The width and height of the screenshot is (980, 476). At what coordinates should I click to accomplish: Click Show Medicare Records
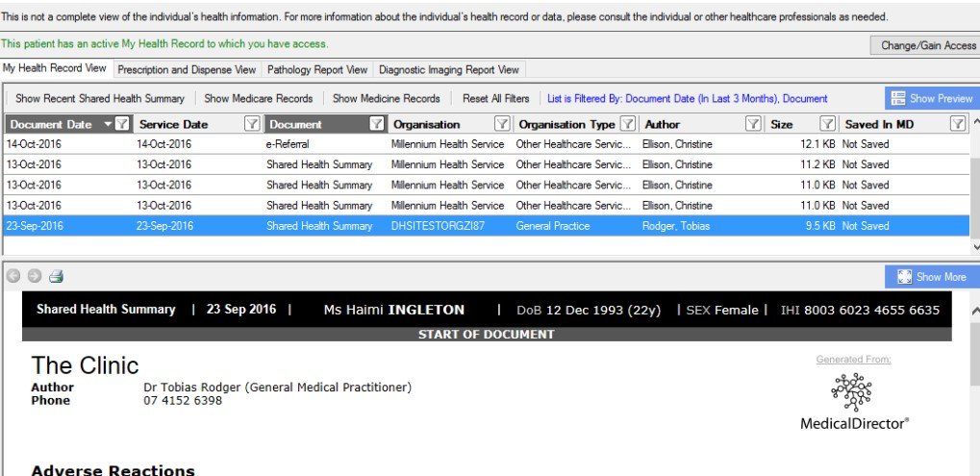pyautogui.click(x=258, y=99)
